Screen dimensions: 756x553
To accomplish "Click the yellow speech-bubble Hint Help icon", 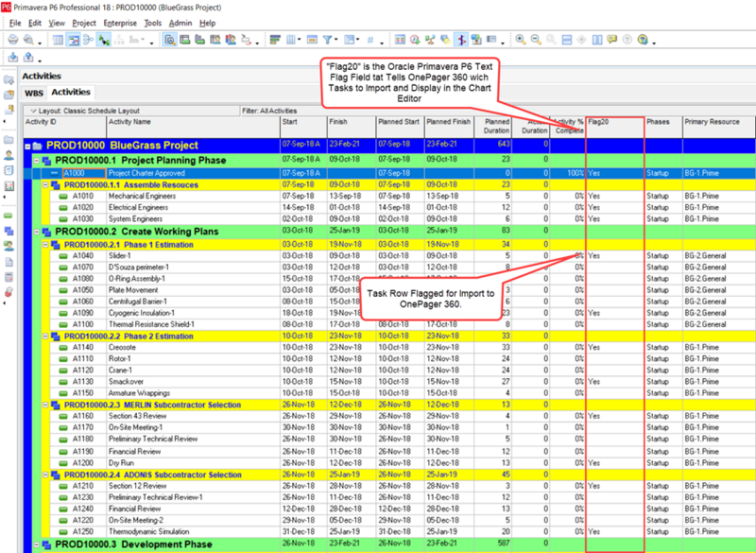I will point(612,40).
